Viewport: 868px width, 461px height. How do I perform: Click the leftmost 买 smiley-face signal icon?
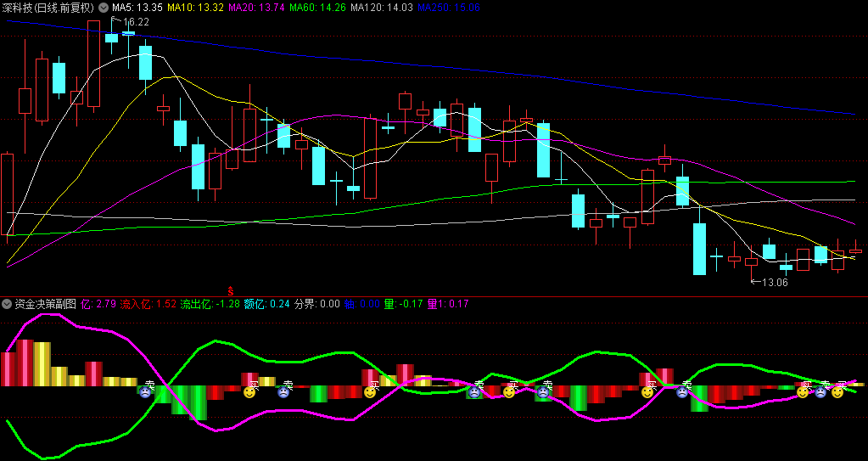tap(249, 392)
